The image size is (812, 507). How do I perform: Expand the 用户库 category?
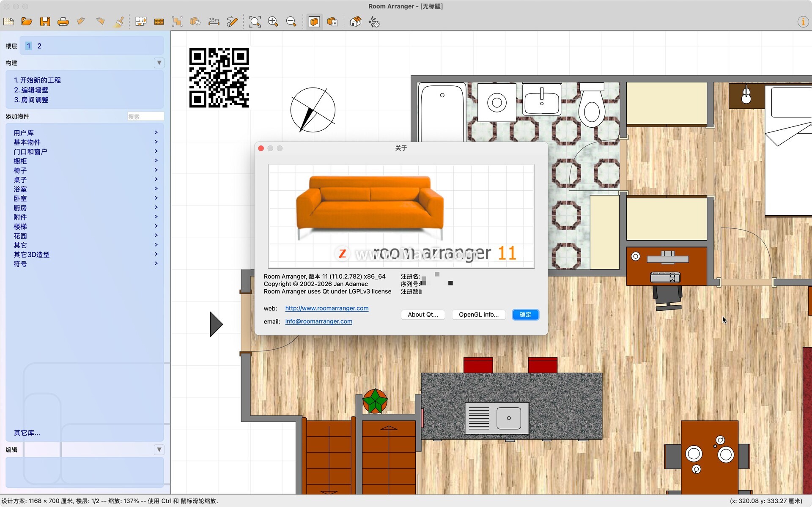pyautogui.click(x=85, y=133)
